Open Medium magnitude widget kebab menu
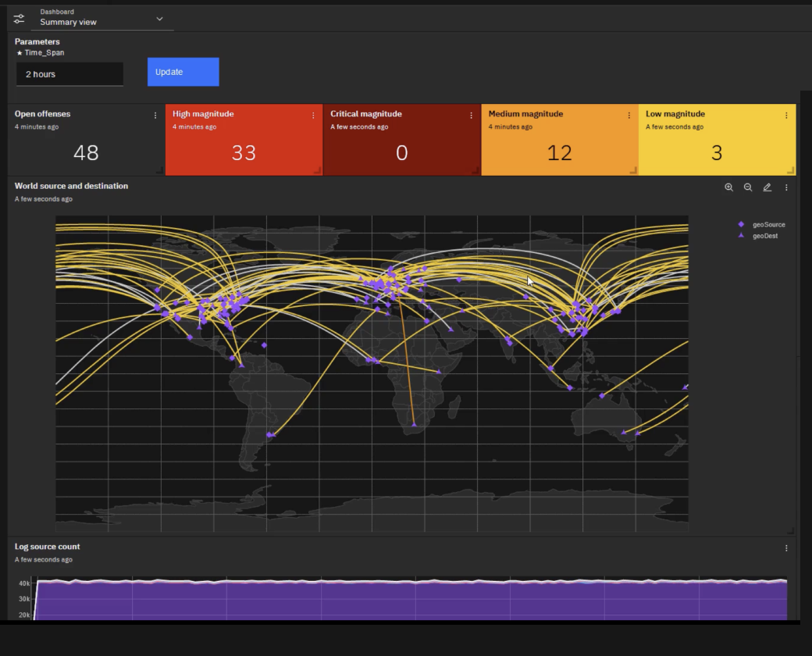812x656 pixels. 629,116
